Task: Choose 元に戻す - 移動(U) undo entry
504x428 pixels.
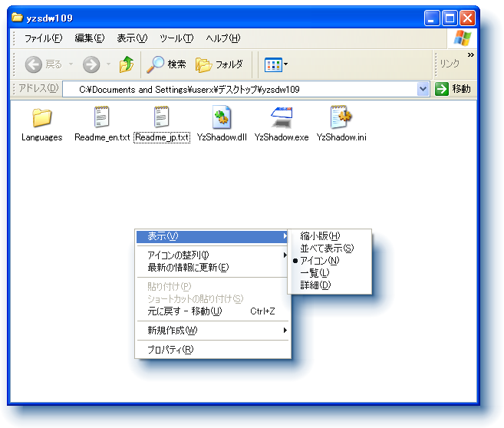Action: point(212,311)
